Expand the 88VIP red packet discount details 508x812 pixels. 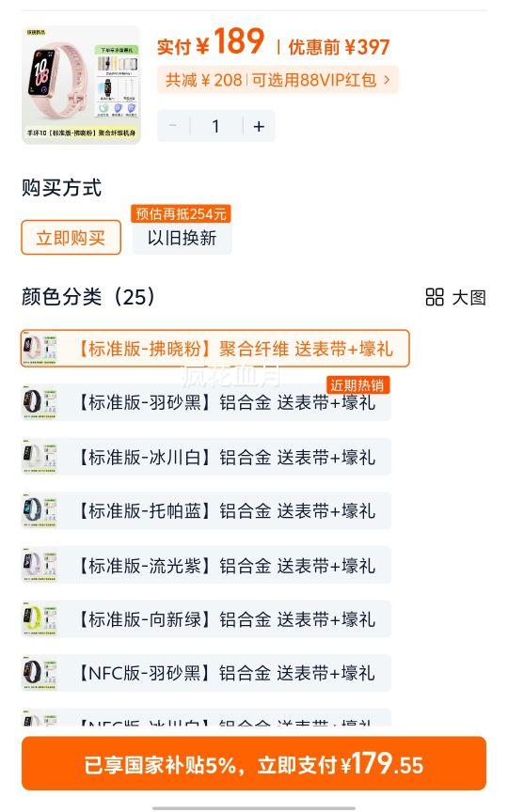pos(278,80)
